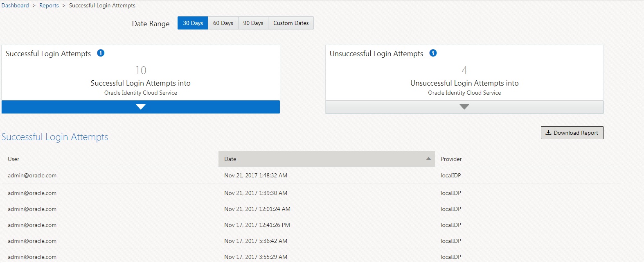644x263 pixels.
Task: Choose the Custom Dates range option
Action: 291,23
